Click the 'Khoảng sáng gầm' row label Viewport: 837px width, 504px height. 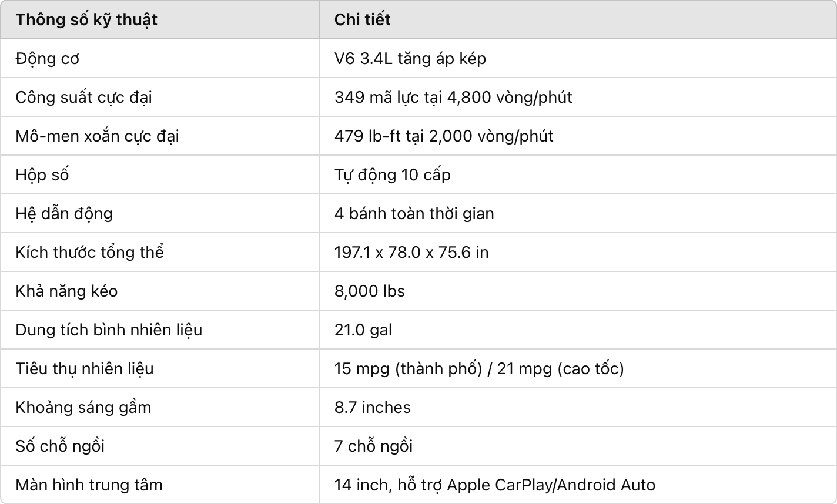[x=83, y=408]
